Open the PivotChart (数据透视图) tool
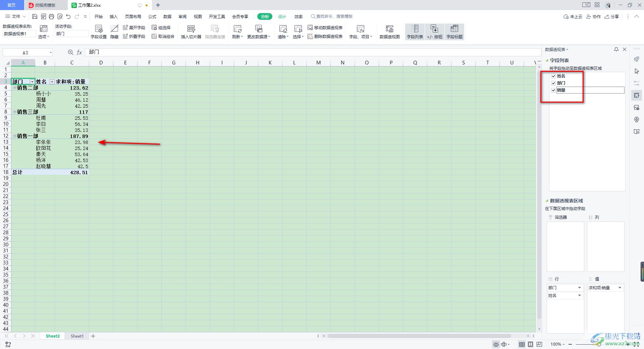Screen dimensions: 644x349 tap(389, 32)
